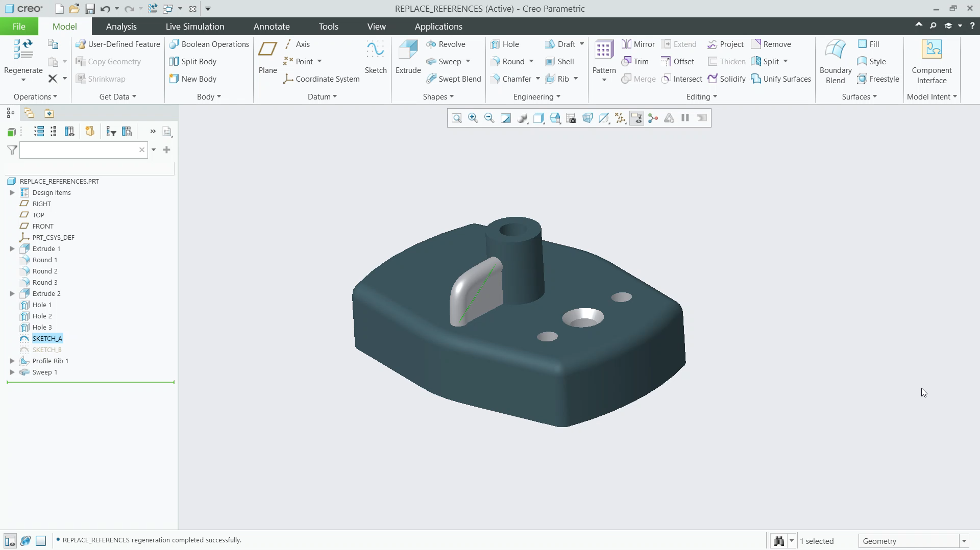Open the Boundary Blend tool
980x550 pixels.
835,62
